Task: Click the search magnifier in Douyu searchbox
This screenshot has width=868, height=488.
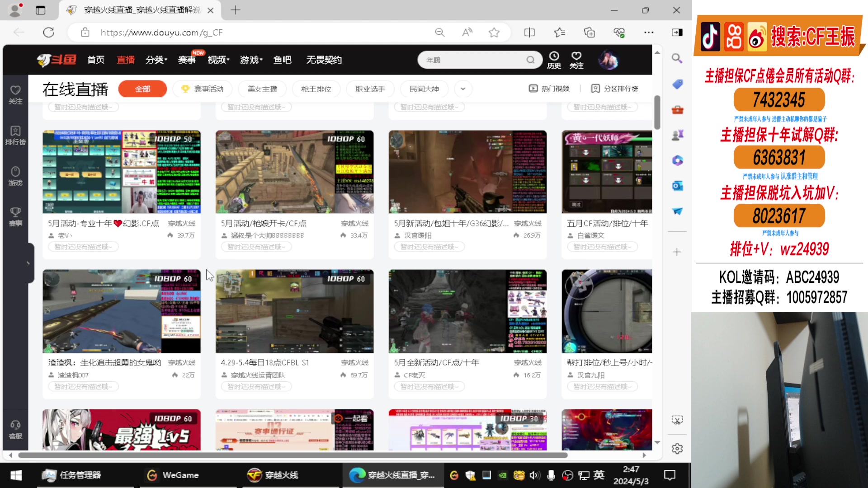Action: point(530,60)
